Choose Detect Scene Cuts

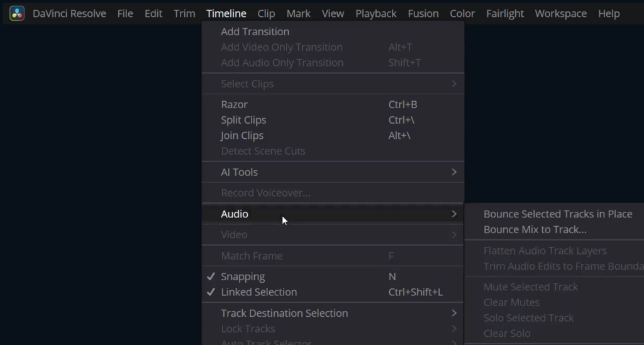333,151
